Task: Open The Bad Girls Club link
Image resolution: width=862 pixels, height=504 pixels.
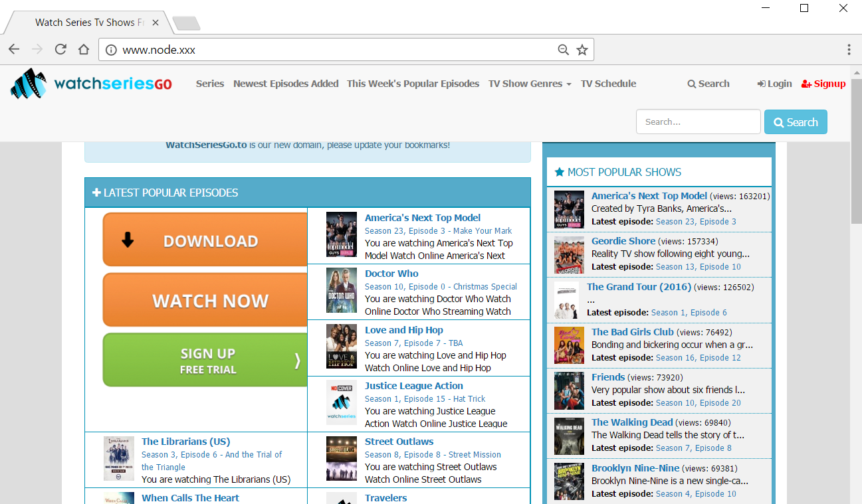Action: click(633, 332)
